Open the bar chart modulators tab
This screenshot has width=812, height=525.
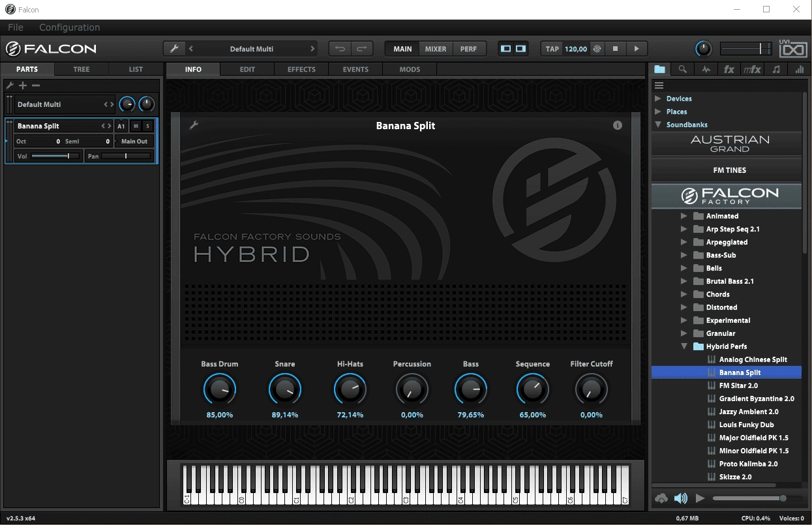point(799,69)
